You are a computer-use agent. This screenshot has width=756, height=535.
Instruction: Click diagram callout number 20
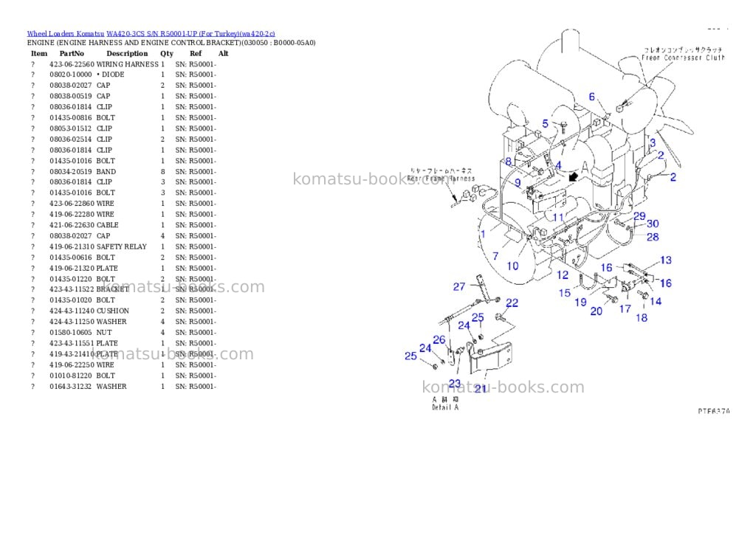[x=597, y=311]
